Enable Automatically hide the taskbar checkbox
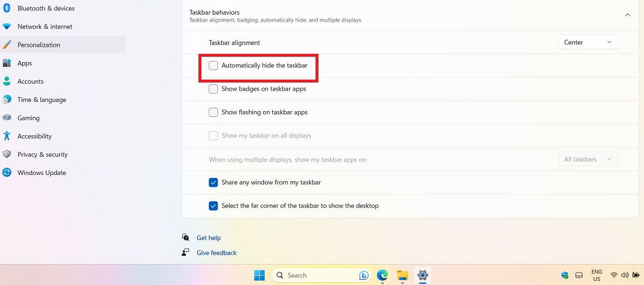The width and height of the screenshot is (644, 285). [x=213, y=66]
